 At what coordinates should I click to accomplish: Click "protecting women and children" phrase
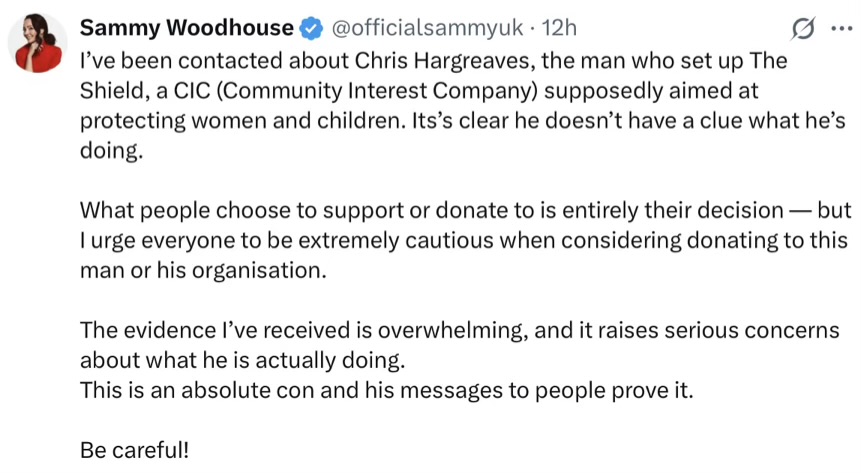tap(242, 121)
